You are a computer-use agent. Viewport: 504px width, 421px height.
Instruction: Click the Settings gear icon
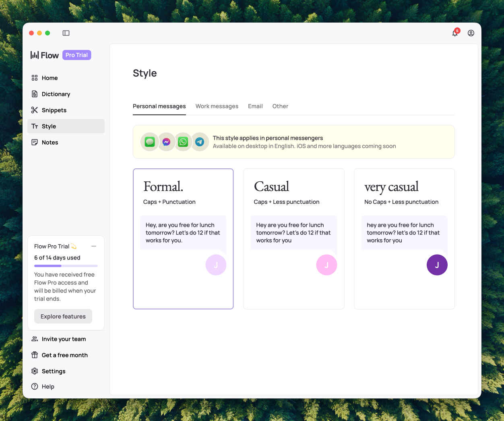click(x=35, y=371)
